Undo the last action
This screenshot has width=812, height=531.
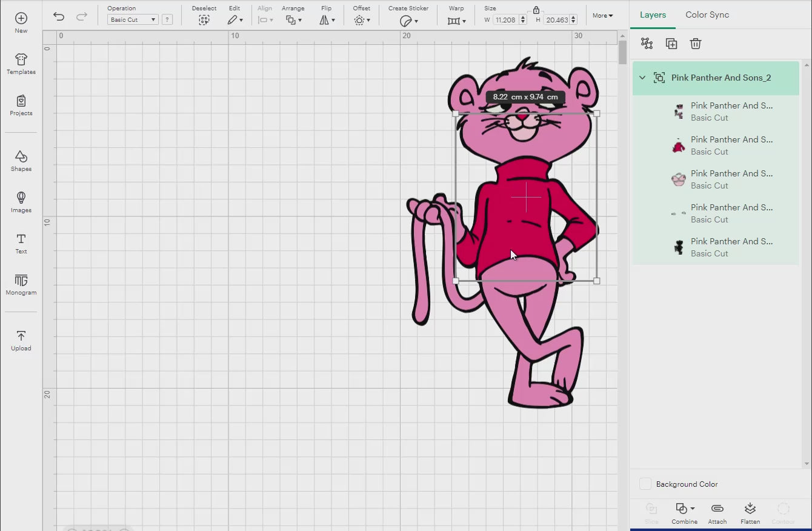point(59,16)
